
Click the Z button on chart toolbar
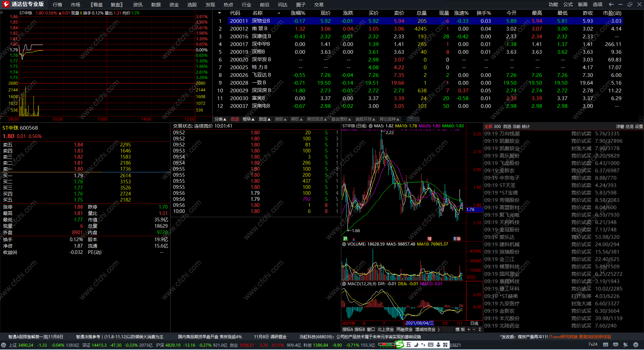point(480,330)
